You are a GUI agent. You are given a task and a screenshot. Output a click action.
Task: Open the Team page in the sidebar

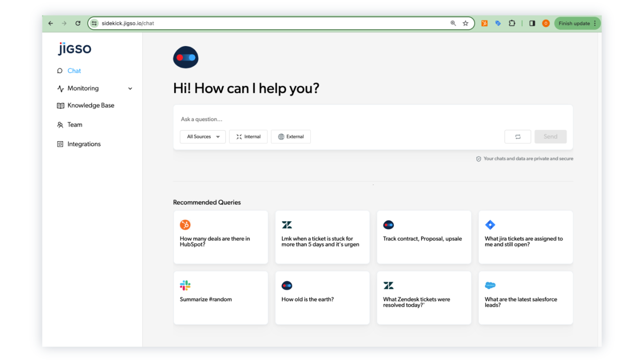tap(74, 125)
